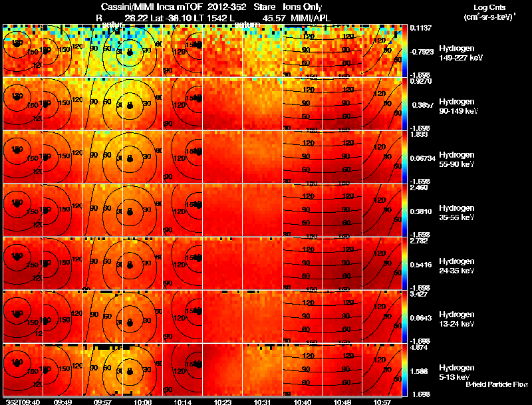This screenshot has height=405, width=532.
Task: Click the first 149-227 keV image panel
Action: click(x=23, y=51)
